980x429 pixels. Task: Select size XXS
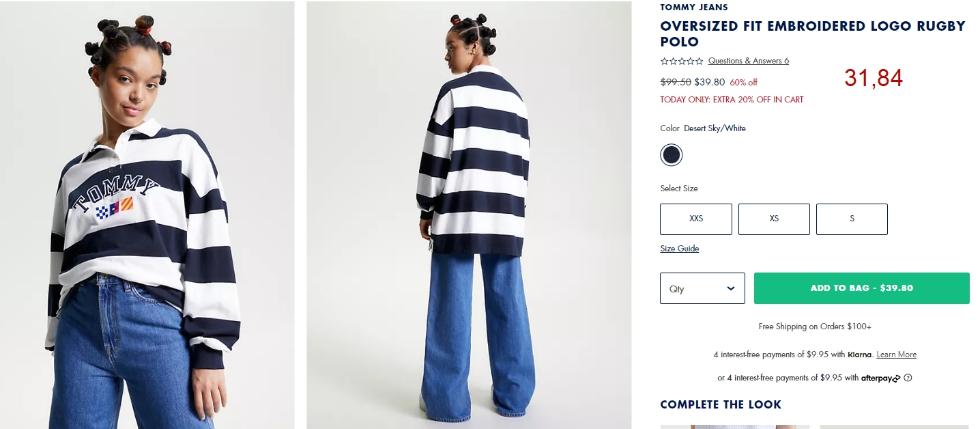(x=696, y=219)
